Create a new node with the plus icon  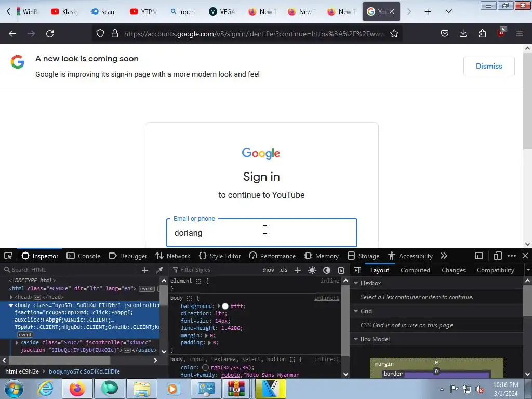click(145, 270)
